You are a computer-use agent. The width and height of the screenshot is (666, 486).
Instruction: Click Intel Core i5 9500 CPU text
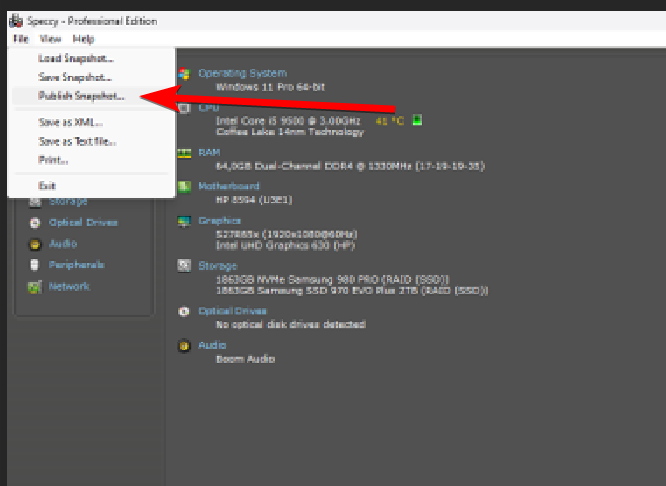click(x=288, y=121)
